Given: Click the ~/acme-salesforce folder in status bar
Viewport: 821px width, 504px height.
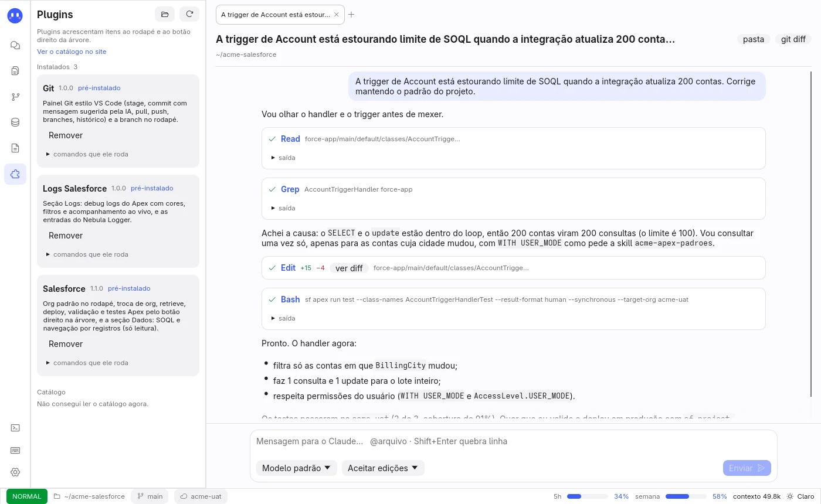Looking at the screenshot, I should coord(89,496).
